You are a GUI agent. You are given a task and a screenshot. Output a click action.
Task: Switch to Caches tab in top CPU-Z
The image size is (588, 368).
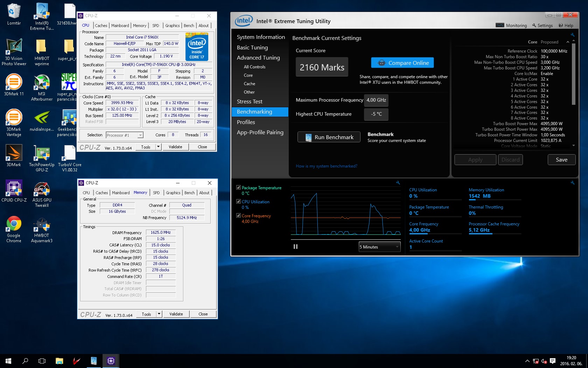pos(101,26)
